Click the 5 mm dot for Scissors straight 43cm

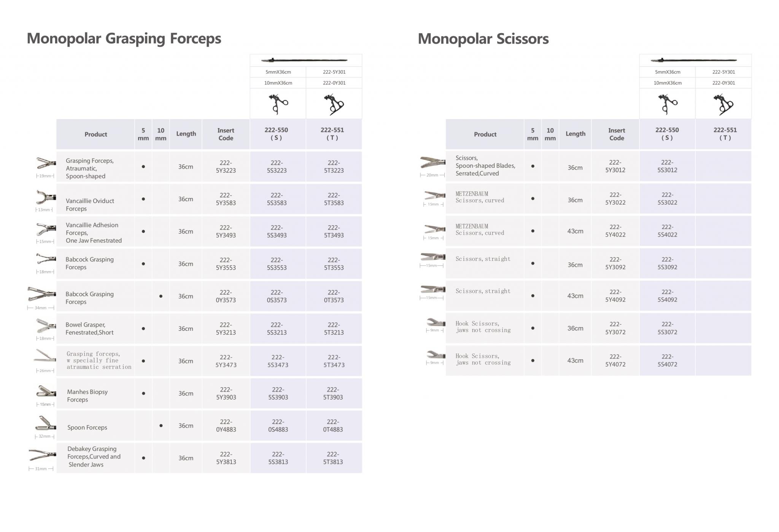(x=533, y=295)
